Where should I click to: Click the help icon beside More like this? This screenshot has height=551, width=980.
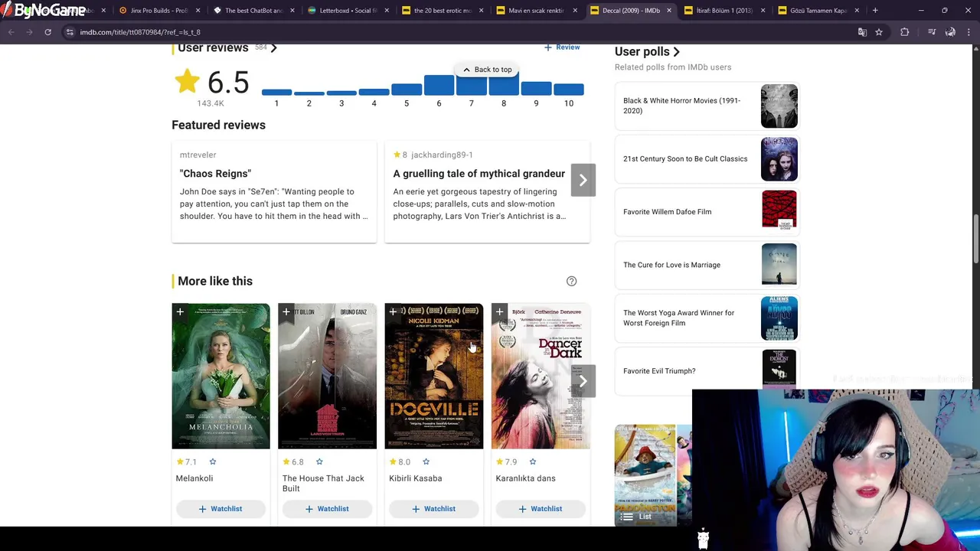click(x=571, y=281)
